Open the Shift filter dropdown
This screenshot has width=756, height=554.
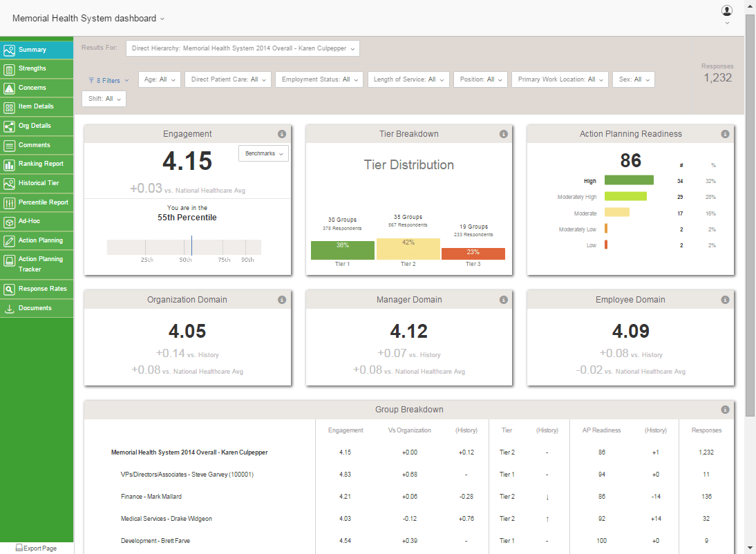click(104, 98)
